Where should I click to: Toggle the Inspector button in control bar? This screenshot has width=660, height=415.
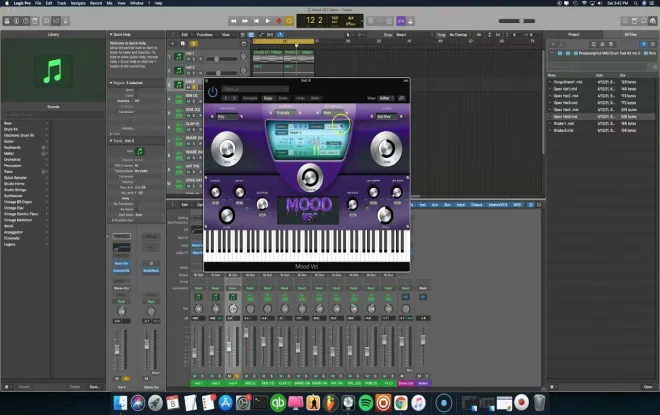pyautogui.click(x=16, y=21)
